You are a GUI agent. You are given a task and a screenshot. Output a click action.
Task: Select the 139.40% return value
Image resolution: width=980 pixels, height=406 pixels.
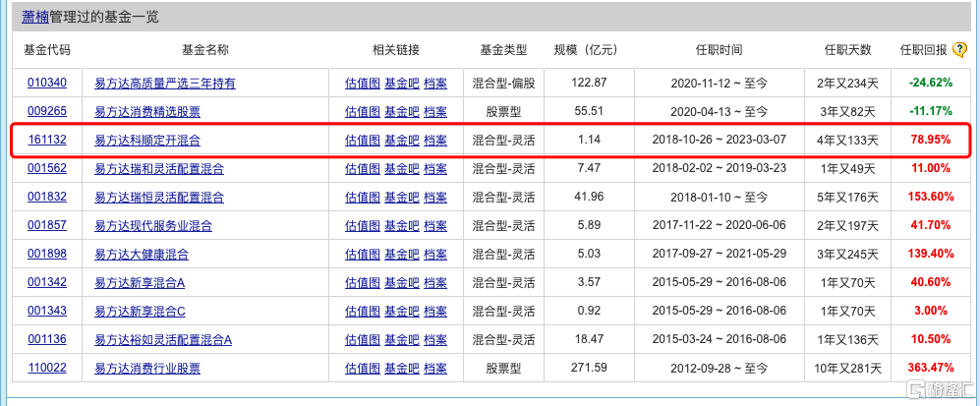pyautogui.click(x=931, y=254)
